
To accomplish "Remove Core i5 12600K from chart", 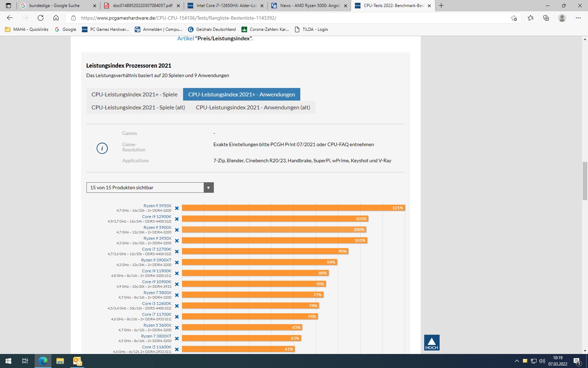I will (x=177, y=306).
